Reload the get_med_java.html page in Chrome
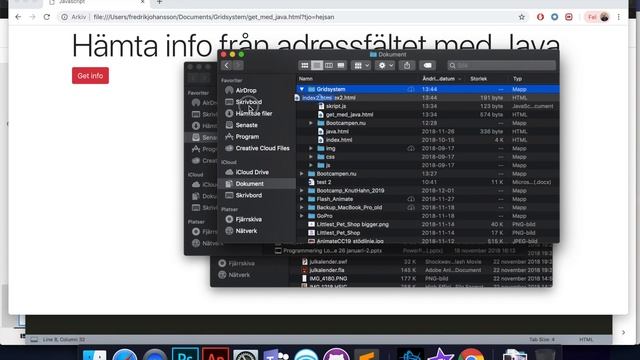The image size is (640, 360). point(47,17)
